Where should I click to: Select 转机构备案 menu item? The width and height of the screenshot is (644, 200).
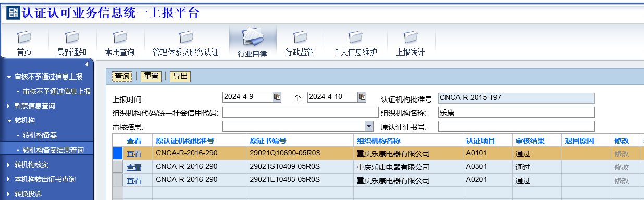(x=40, y=135)
